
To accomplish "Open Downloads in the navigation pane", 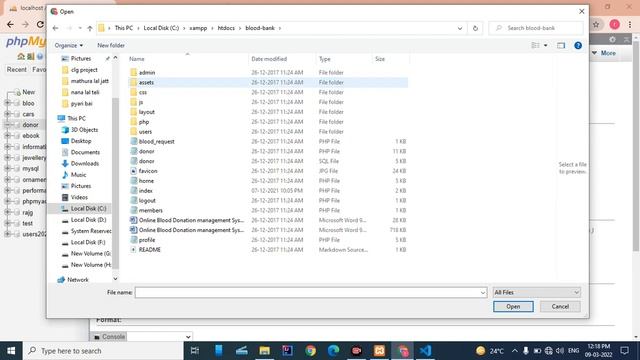I will [84, 163].
